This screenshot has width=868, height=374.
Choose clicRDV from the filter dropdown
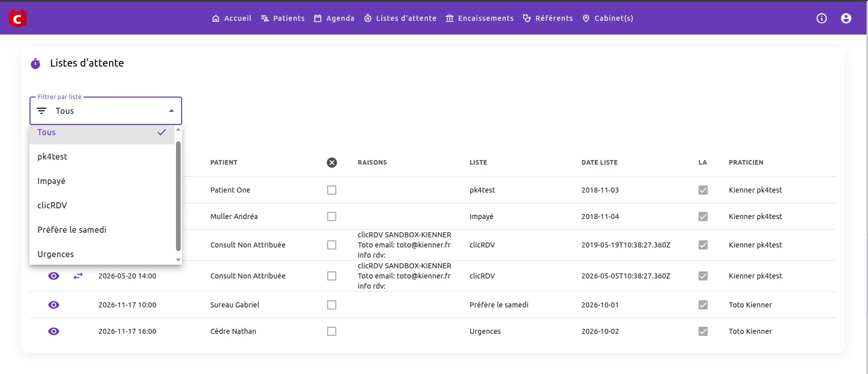102,205
